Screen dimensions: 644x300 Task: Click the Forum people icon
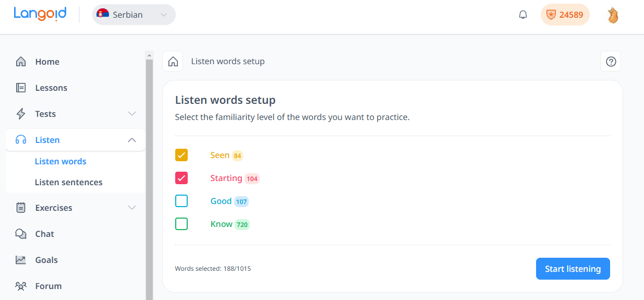pos(21,286)
